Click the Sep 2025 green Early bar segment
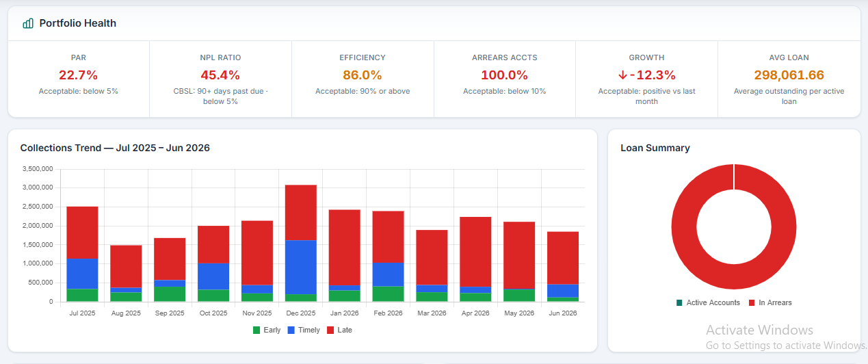This screenshot has width=868, height=364. [170, 294]
